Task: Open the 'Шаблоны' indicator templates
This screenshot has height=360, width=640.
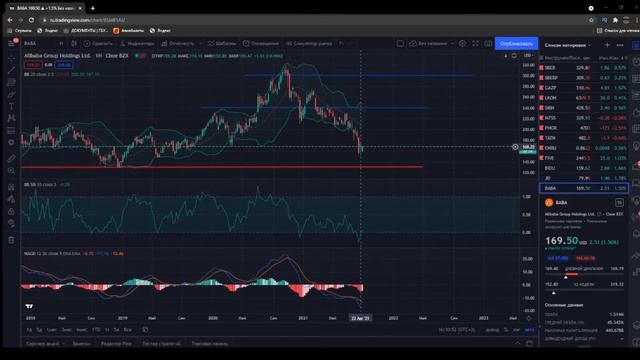Action: point(222,43)
